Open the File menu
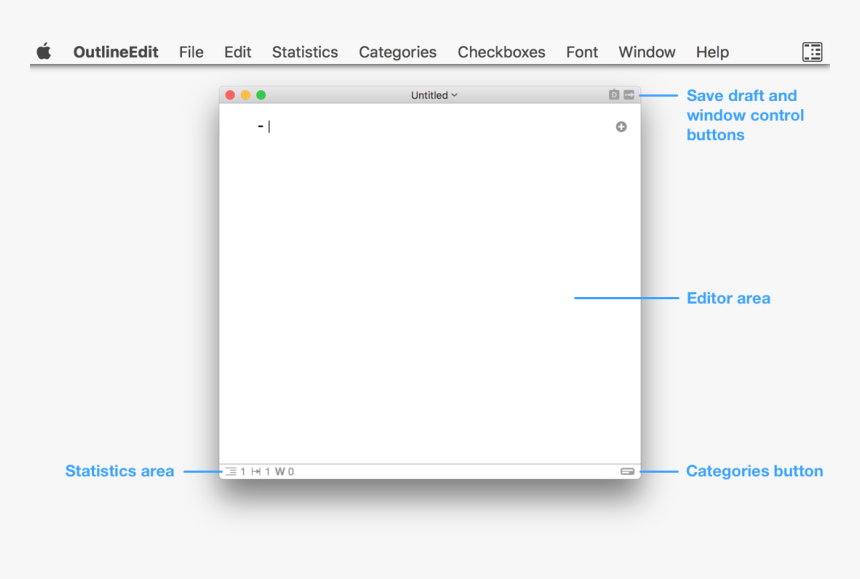This screenshot has width=860, height=579. pyautogui.click(x=190, y=52)
